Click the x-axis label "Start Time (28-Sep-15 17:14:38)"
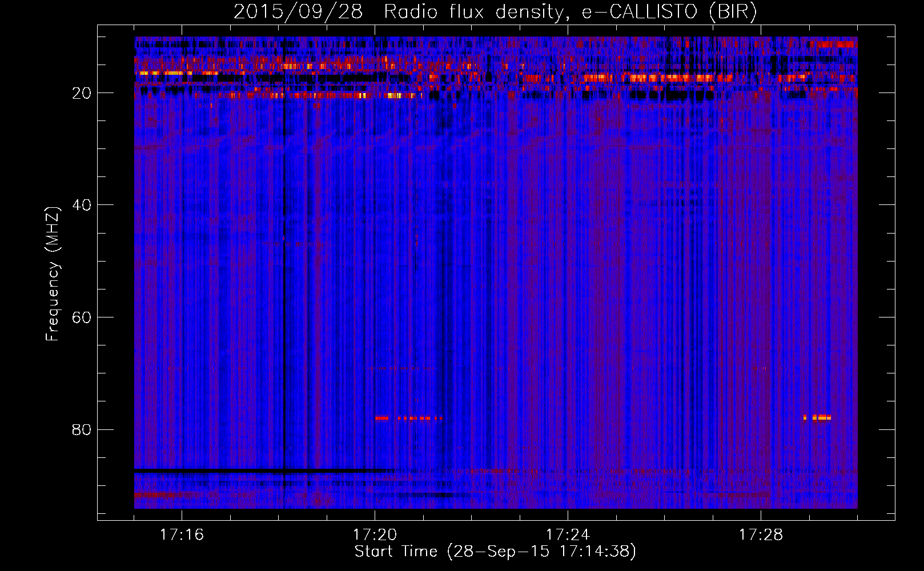This screenshot has height=571, width=924. [495, 552]
